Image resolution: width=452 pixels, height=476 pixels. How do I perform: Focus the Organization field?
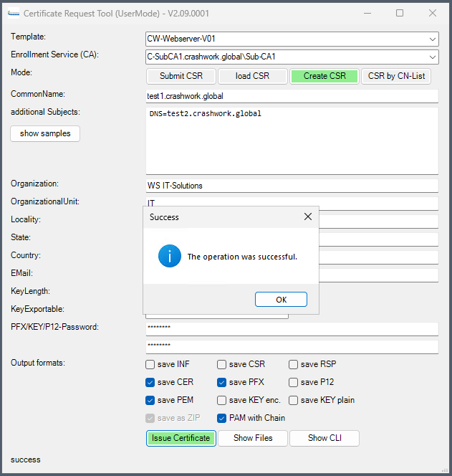point(292,186)
